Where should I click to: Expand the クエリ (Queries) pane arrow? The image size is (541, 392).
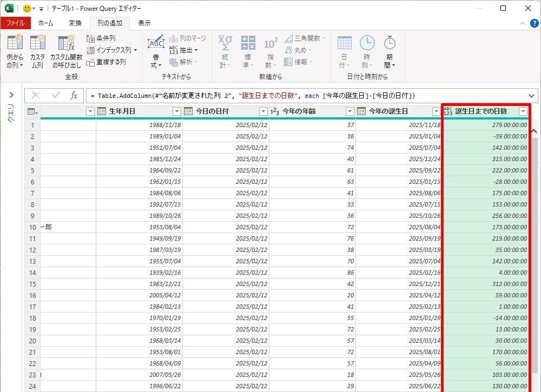coord(11,95)
